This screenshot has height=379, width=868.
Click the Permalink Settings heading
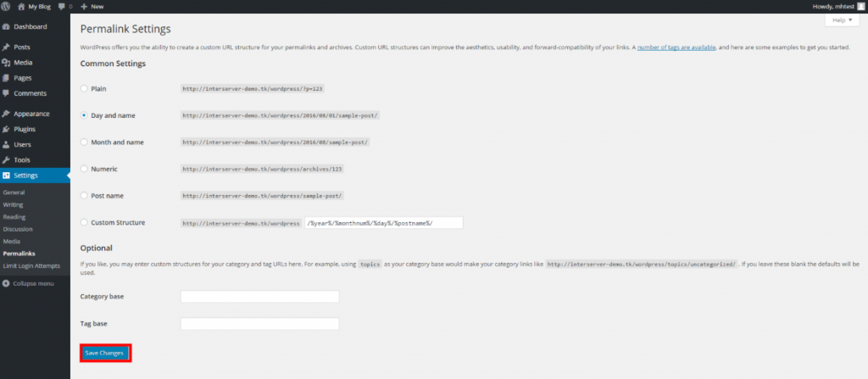tap(125, 29)
